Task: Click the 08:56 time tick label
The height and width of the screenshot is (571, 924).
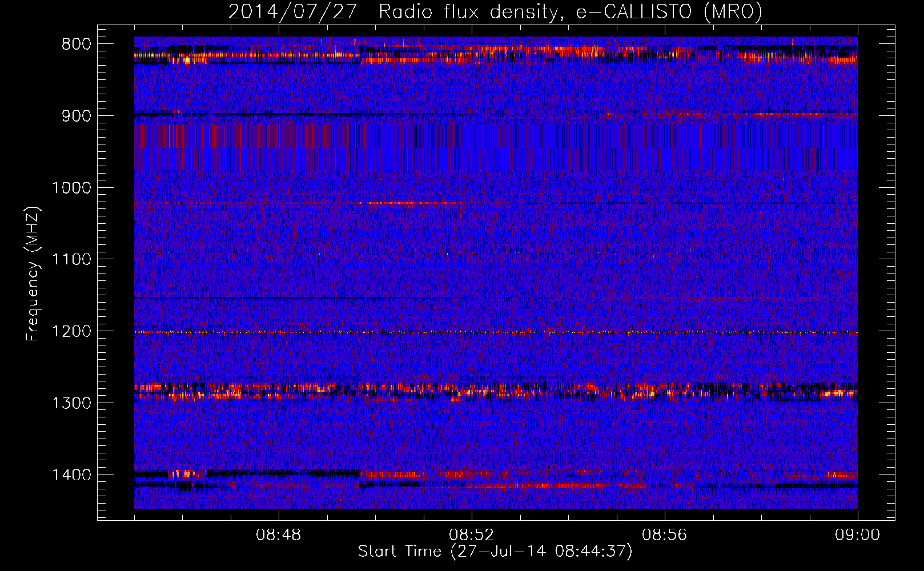Action: coord(665,535)
